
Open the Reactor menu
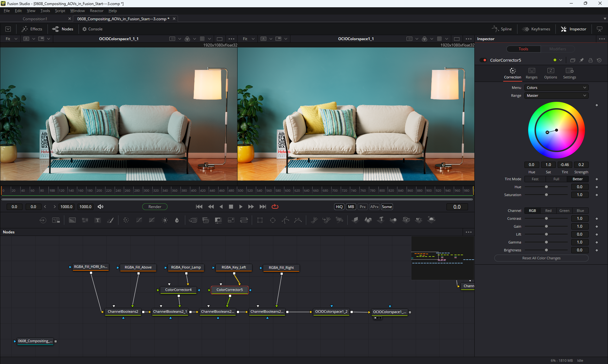tap(97, 11)
